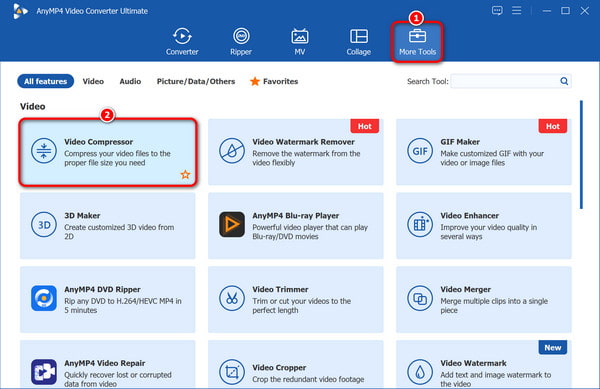This screenshot has width=600, height=389.
Task: Click the Video Enhancer icon
Action: point(420,225)
